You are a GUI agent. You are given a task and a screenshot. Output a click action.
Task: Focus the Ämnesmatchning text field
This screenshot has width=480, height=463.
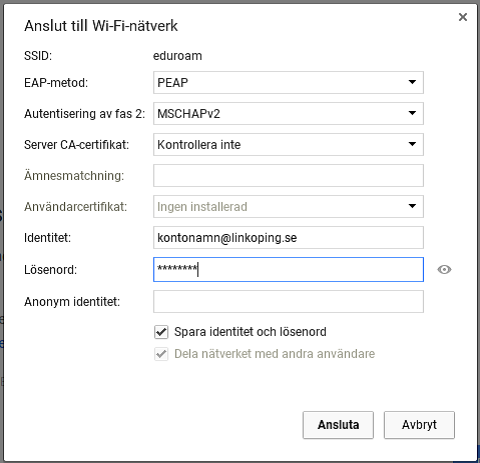tap(288, 175)
